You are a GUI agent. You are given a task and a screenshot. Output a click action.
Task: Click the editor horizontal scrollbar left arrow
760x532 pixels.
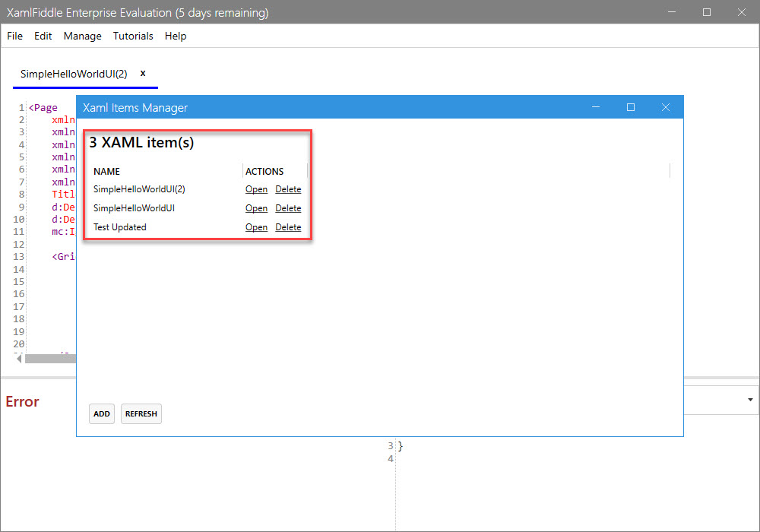pos(19,359)
